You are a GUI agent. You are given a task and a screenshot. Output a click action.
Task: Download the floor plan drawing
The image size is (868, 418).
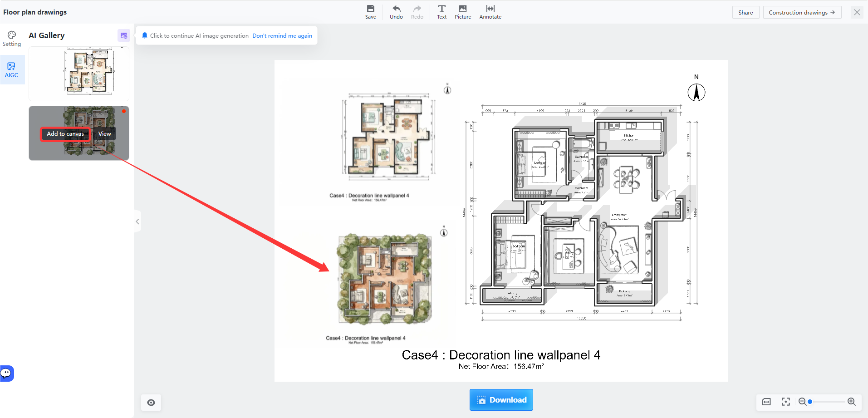pos(501,400)
